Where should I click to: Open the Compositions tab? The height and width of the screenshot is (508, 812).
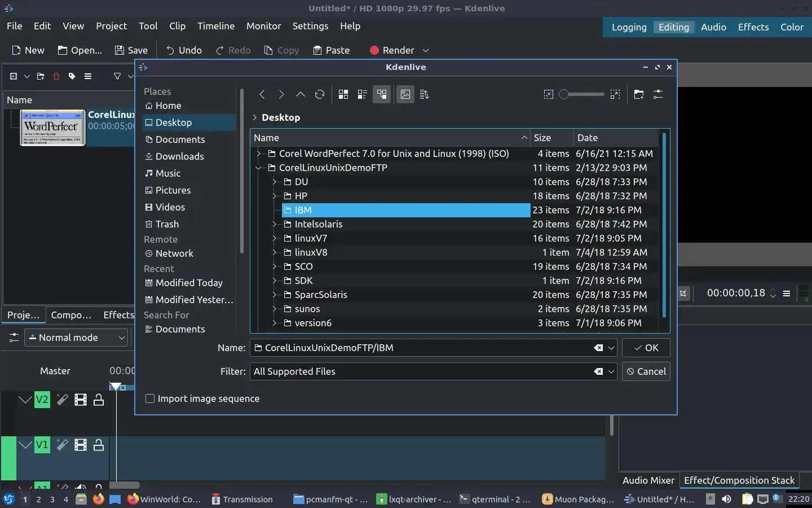(71, 315)
